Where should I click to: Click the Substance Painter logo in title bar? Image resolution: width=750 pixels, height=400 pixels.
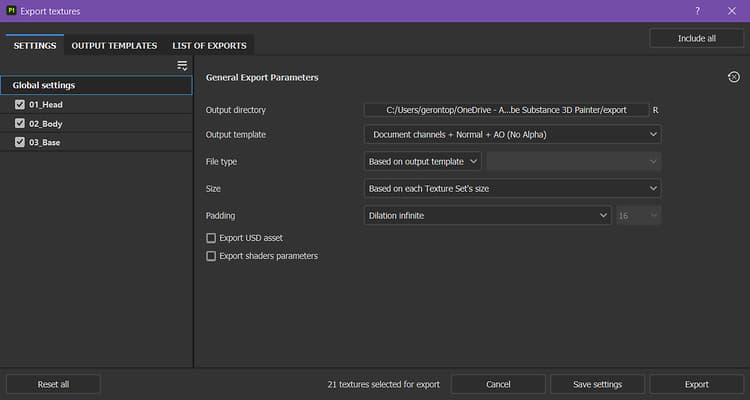pos(11,11)
